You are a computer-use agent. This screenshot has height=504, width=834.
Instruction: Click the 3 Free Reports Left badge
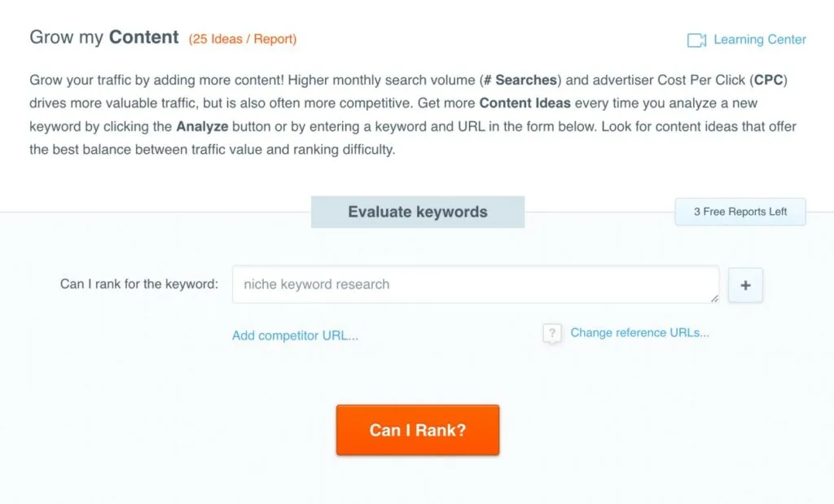tap(740, 212)
